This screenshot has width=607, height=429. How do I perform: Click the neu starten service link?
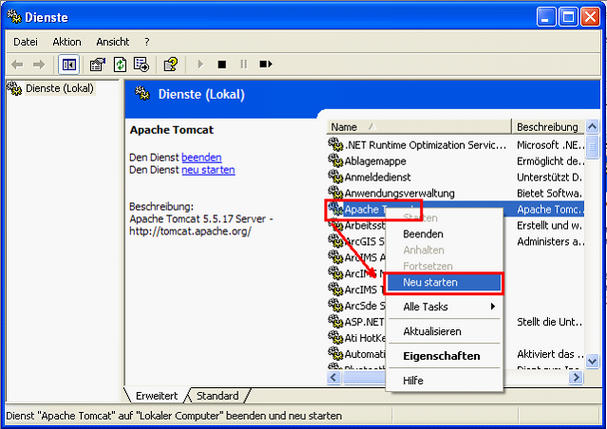pyautogui.click(x=208, y=170)
